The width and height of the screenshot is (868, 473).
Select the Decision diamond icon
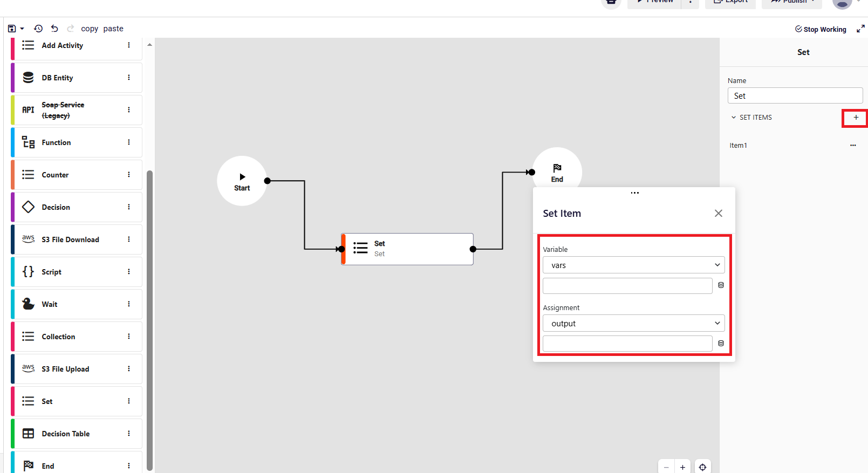tap(28, 207)
